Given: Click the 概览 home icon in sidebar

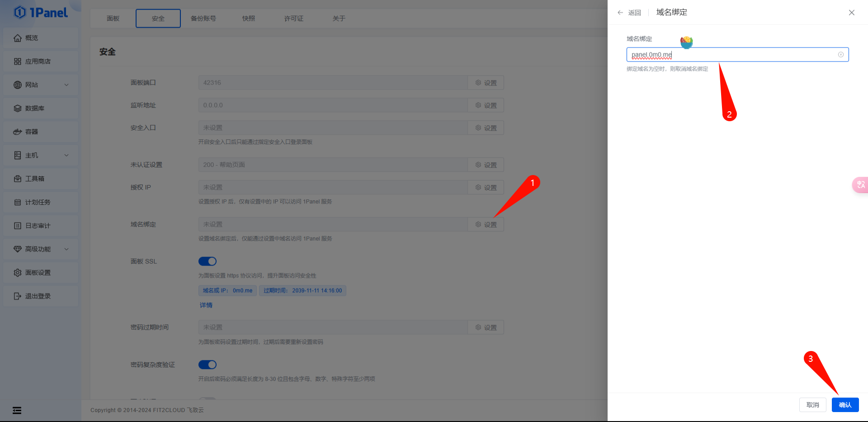Looking at the screenshot, I should pyautogui.click(x=18, y=38).
